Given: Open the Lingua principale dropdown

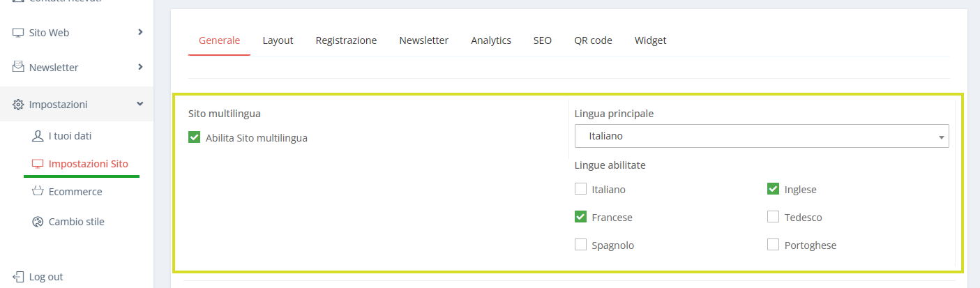Looking at the screenshot, I should coord(762,136).
